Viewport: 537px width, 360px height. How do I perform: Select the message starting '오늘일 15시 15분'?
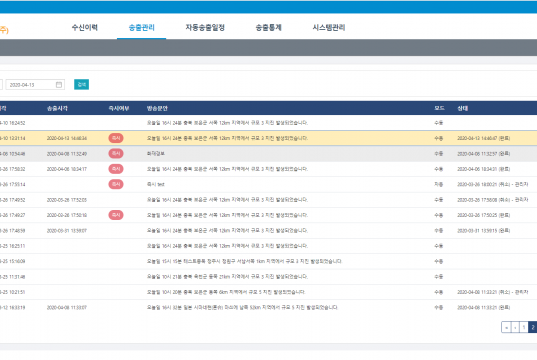point(244,261)
